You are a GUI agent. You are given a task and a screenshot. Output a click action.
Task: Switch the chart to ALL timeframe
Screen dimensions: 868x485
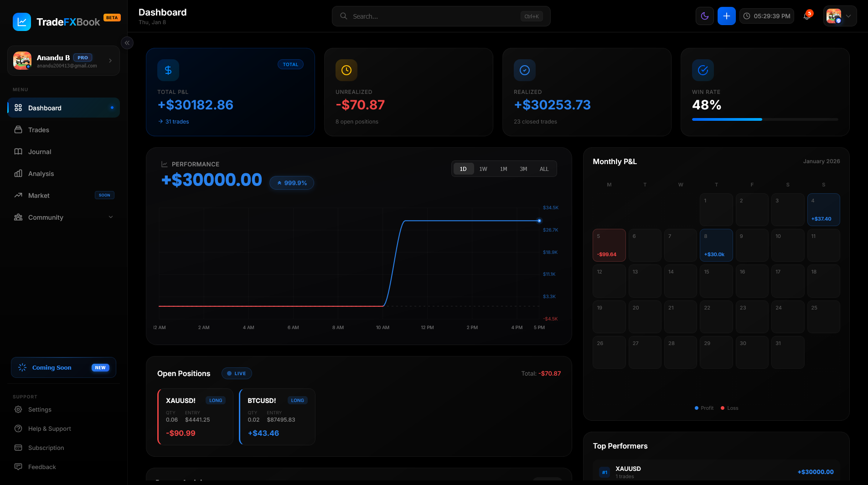tap(544, 169)
